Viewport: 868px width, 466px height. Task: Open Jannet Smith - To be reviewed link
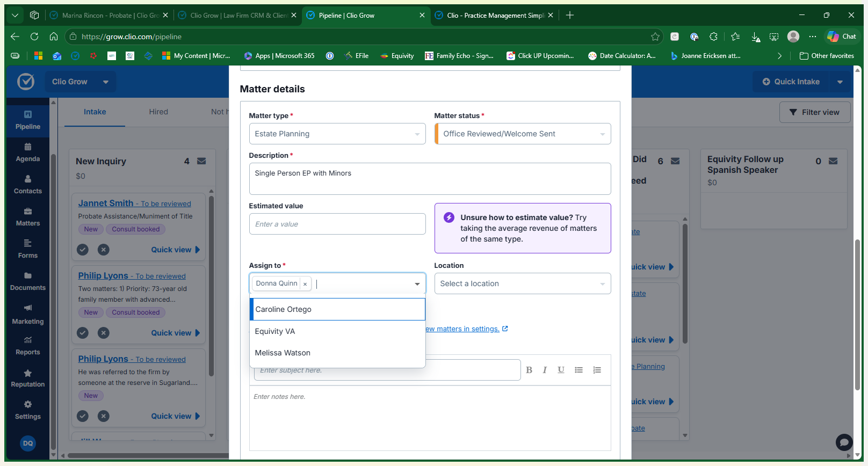[x=135, y=203]
